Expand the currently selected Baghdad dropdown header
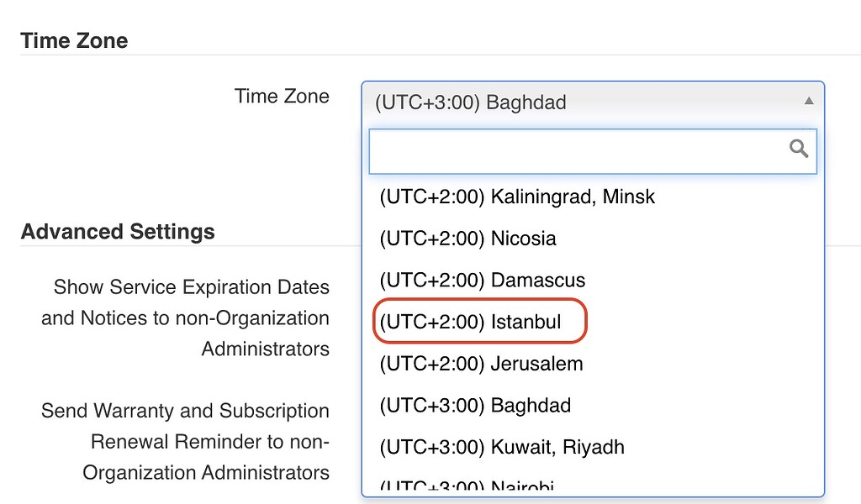This screenshot has width=861, height=504. point(589,102)
